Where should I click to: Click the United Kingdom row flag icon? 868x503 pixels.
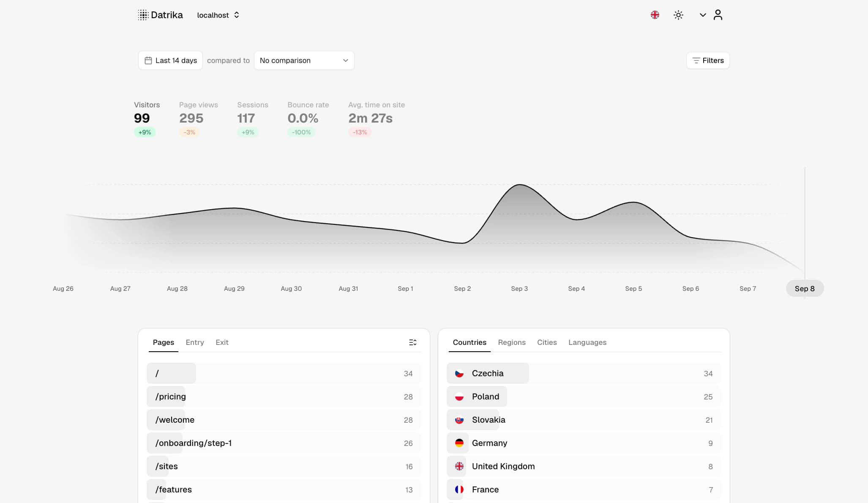(x=459, y=466)
